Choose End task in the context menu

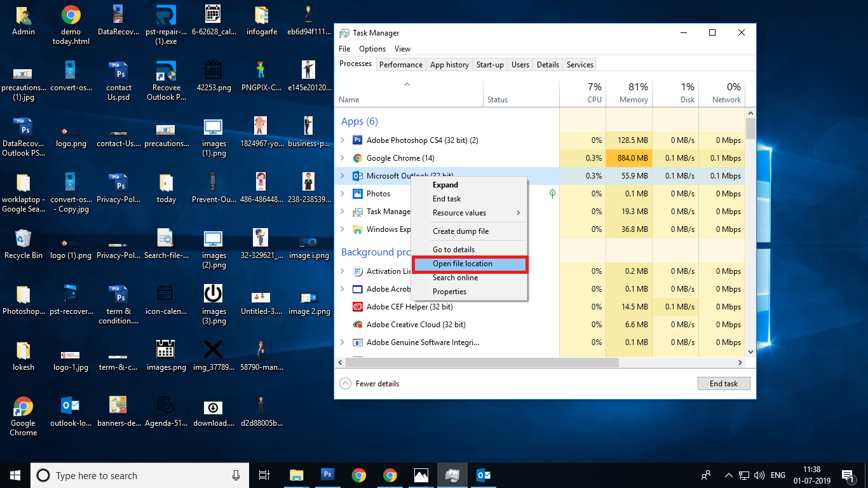point(470,199)
